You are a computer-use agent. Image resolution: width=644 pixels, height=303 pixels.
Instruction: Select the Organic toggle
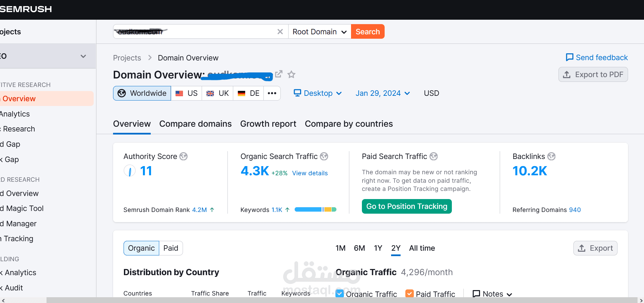click(x=141, y=248)
